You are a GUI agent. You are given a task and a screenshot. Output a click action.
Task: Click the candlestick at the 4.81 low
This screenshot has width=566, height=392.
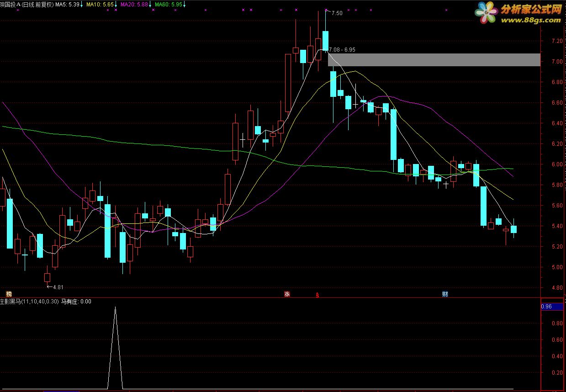[x=47, y=277]
